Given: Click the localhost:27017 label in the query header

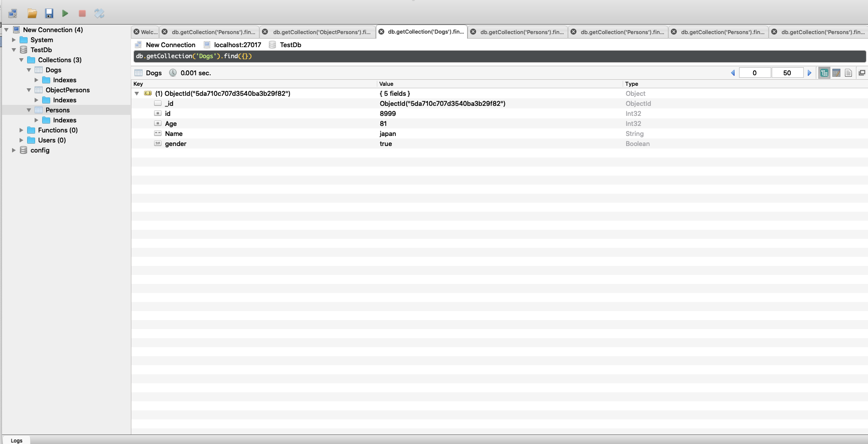Looking at the screenshot, I should pos(237,45).
